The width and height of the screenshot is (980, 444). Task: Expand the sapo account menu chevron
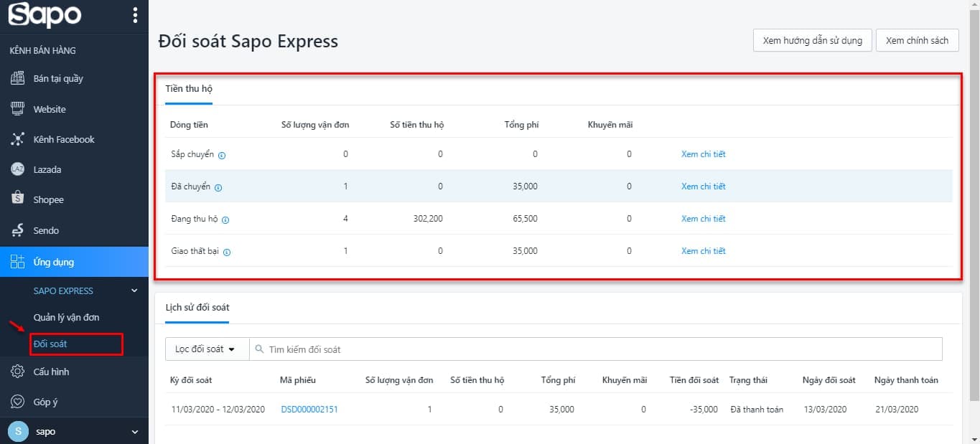(134, 432)
